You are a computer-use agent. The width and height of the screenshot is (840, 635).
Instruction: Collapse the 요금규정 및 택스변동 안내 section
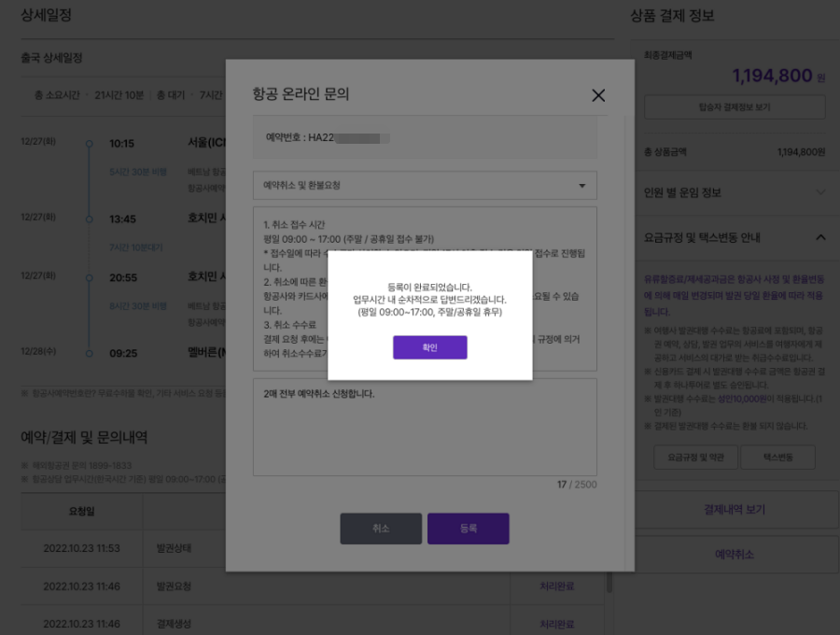point(735,237)
